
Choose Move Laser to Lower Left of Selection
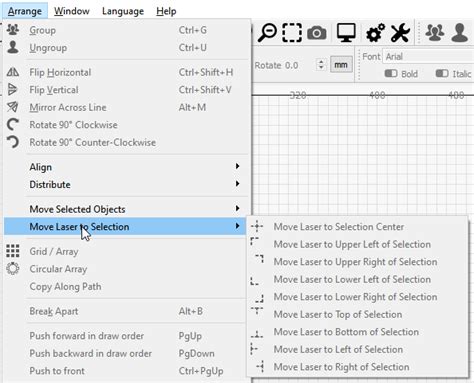click(x=358, y=279)
